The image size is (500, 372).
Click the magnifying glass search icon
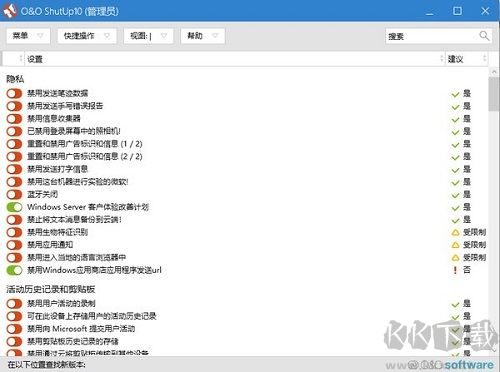484,36
